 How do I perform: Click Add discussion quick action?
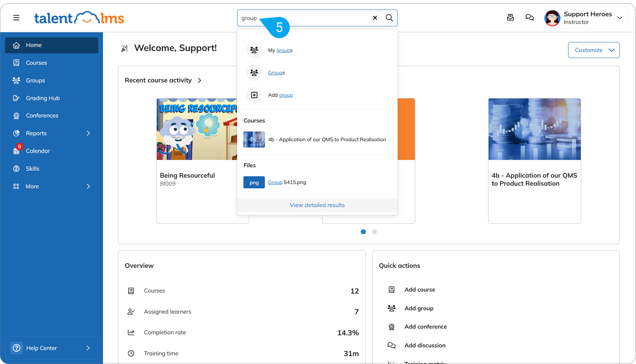(425, 345)
